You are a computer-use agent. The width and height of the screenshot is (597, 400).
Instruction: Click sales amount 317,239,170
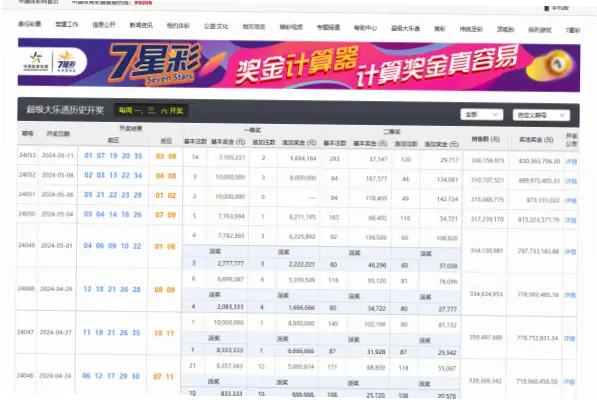(x=487, y=219)
